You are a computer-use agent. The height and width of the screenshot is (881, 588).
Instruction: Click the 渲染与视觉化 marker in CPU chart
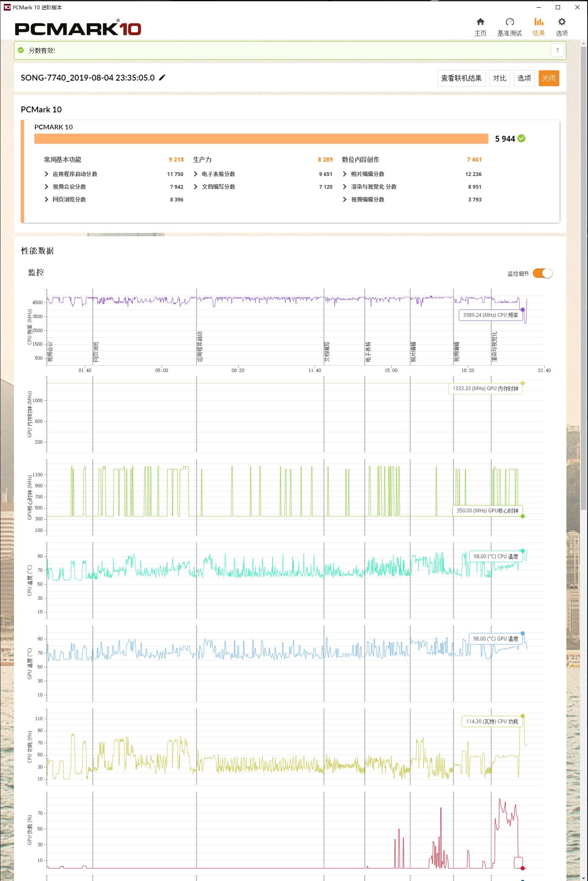point(495,347)
